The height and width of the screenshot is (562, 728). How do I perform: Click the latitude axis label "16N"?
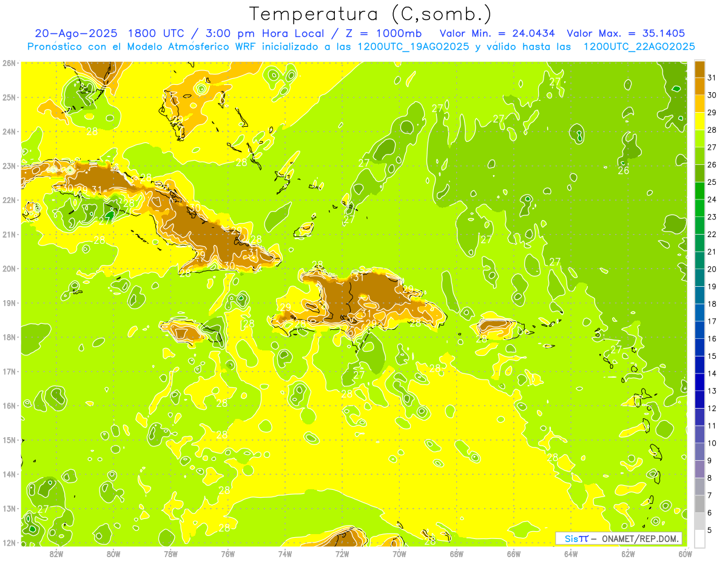click(x=9, y=406)
